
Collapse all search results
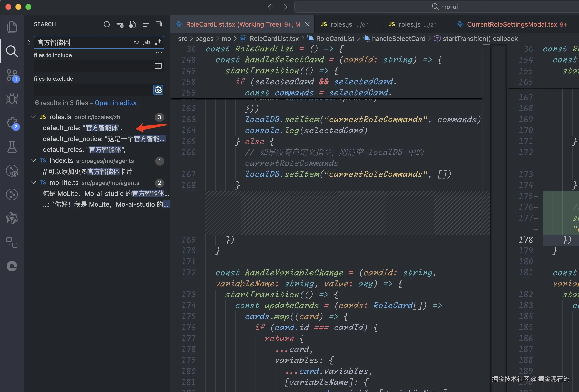pos(158,24)
